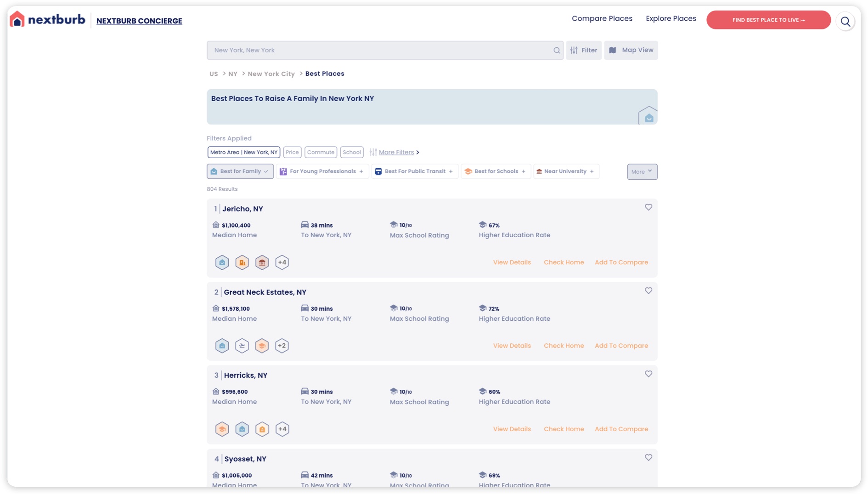Click Great Neck Estates' orange schools badge

262,346
